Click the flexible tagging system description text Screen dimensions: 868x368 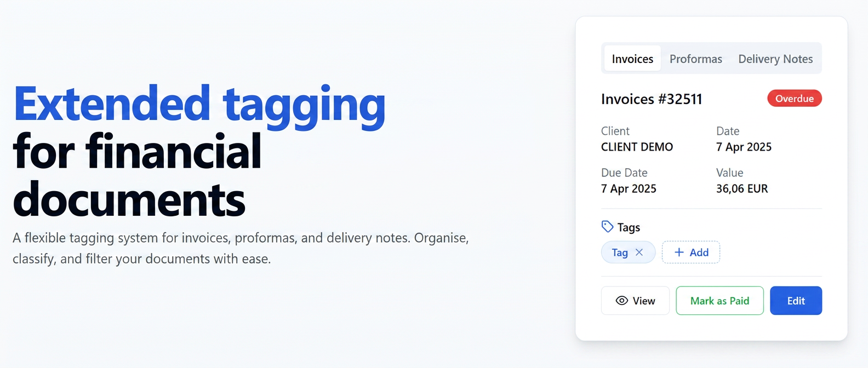coord(241,248)
